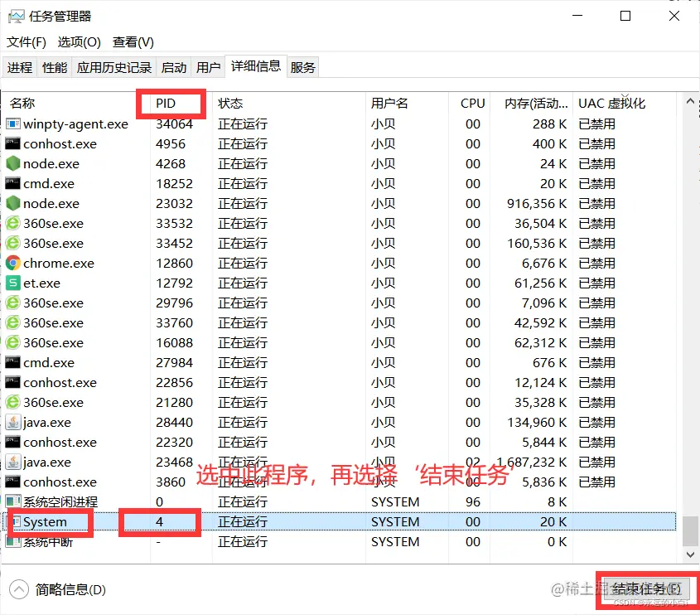700x615 pixels.
Task: Open the 查看(V) menu
Action: 133,42
